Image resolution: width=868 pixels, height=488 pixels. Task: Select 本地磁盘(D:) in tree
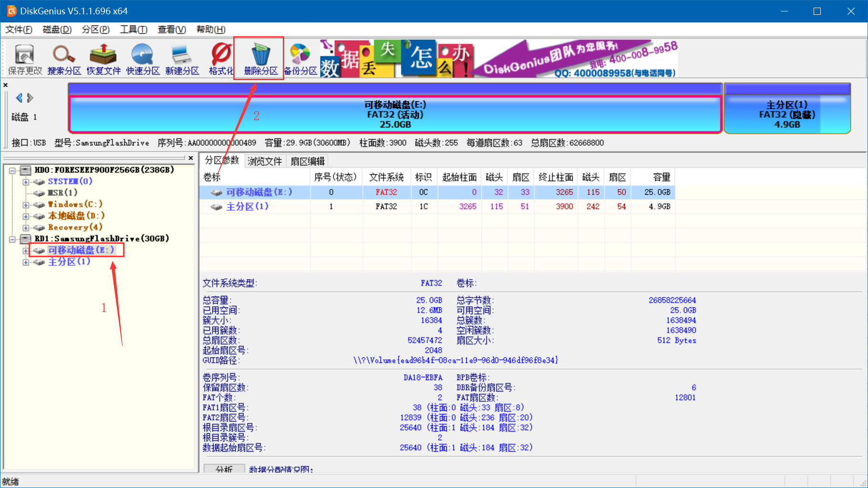(x=76, y=216)
